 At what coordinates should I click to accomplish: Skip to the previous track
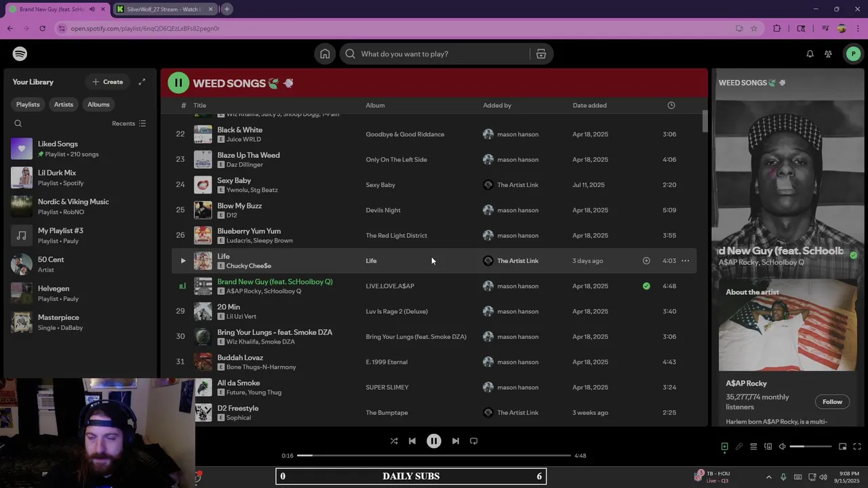[x=412, y=441]
